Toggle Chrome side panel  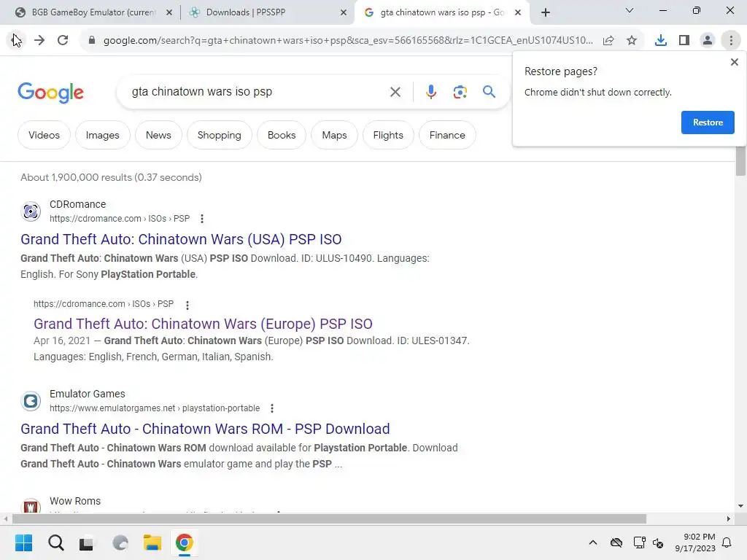click(684, 41)
